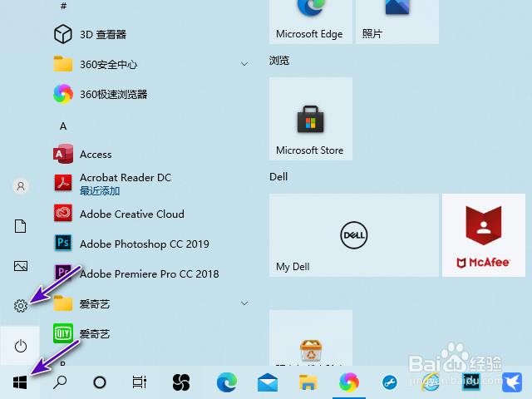532x399 pixels.
Task: Click the letter A section header
Action: [x=63, y=126]
